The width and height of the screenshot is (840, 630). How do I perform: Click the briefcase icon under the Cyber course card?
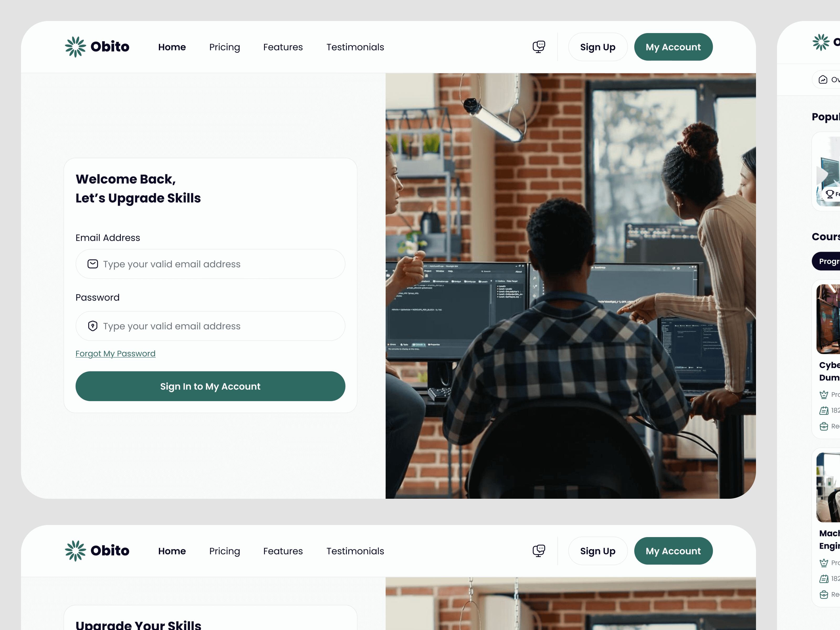(x=824, y=426)
